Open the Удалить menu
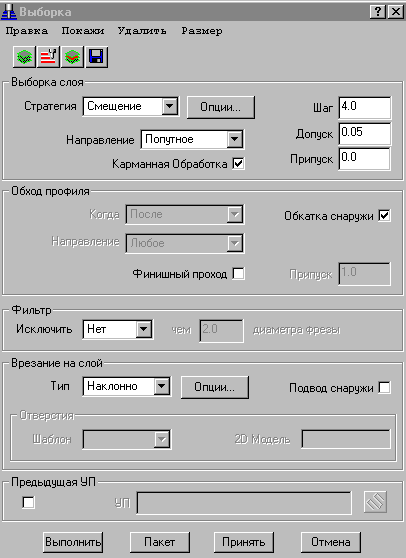Image resolution: width=406 pixels, height=558 pixels. pos(142,31)
